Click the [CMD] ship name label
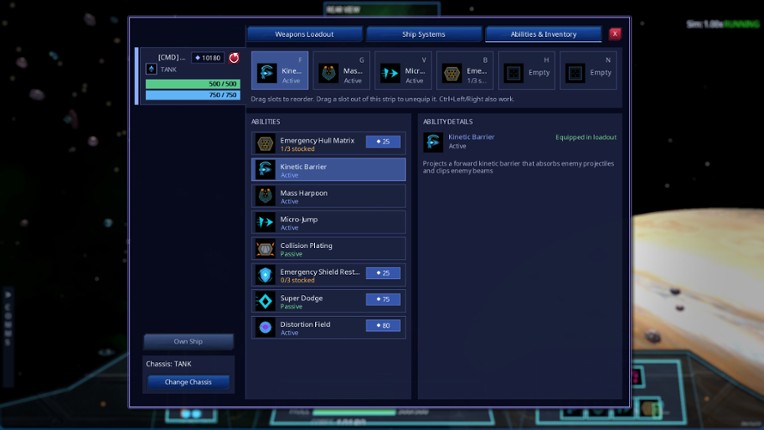The height and width of the screenshot is (430, 764). tap(172, 57)
